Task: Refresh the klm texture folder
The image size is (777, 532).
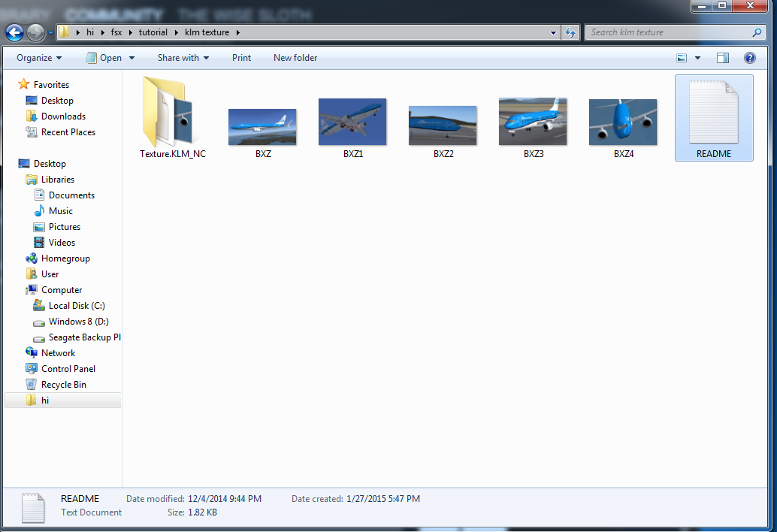Action: [x=570, y=33]
